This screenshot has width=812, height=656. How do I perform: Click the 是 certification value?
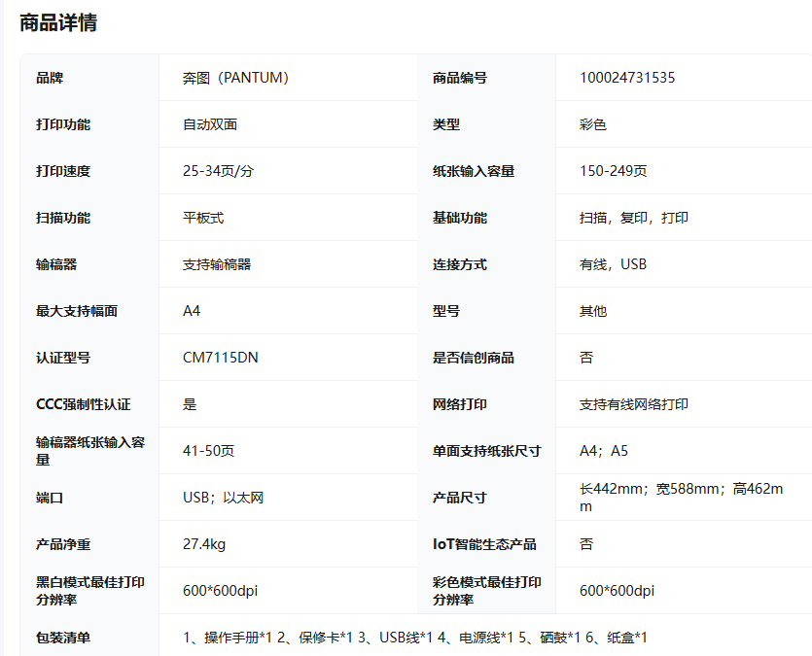click(x=190, y=403)
